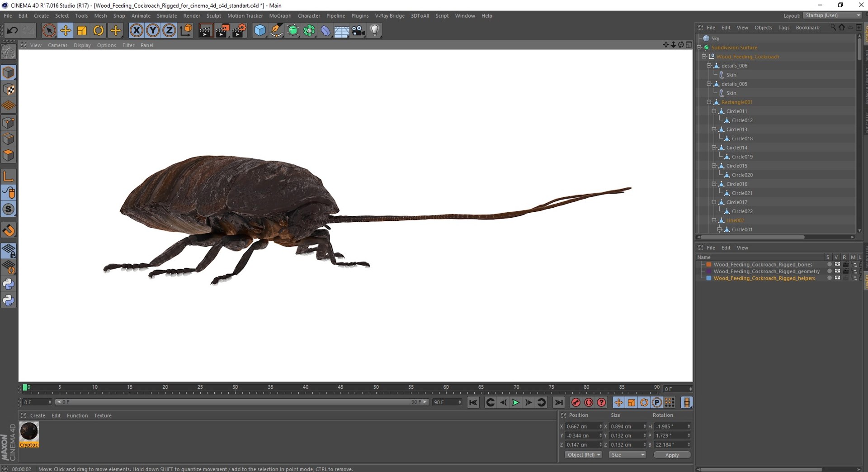Go to end of animation

[559, 402]
